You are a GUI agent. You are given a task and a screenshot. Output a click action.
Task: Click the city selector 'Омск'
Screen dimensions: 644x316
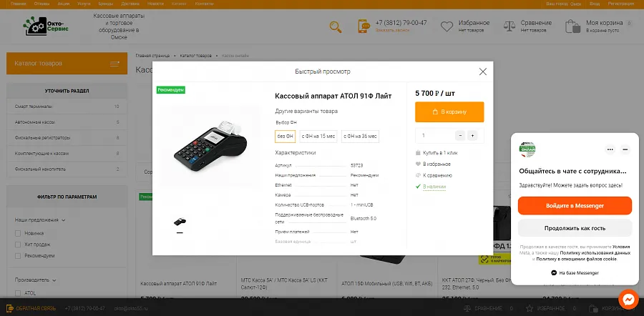pos(576,4)
